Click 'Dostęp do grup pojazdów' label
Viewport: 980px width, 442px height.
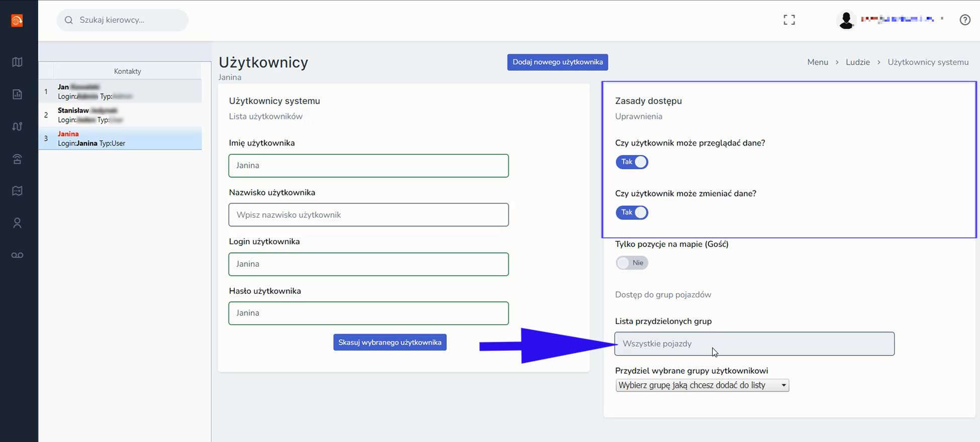663,295
